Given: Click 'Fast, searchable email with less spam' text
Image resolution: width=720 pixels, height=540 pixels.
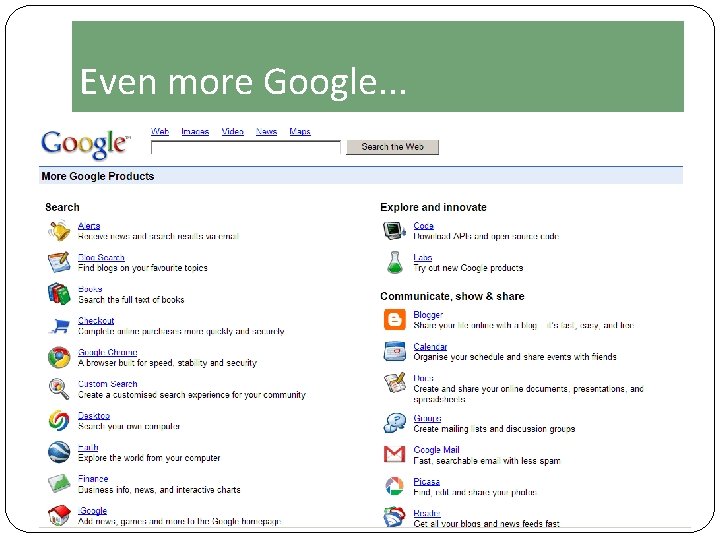Looking at the screenshot, I should [x=487, y=461].
